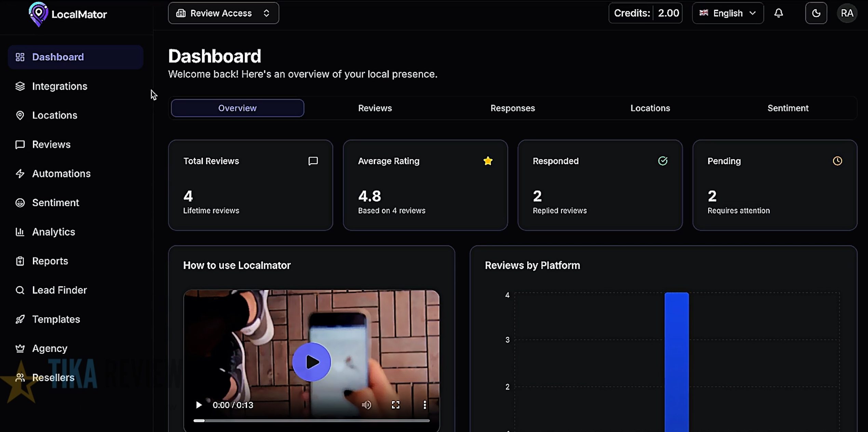
Task: Open the RA user avatar menu
Action: click(847, 13)
